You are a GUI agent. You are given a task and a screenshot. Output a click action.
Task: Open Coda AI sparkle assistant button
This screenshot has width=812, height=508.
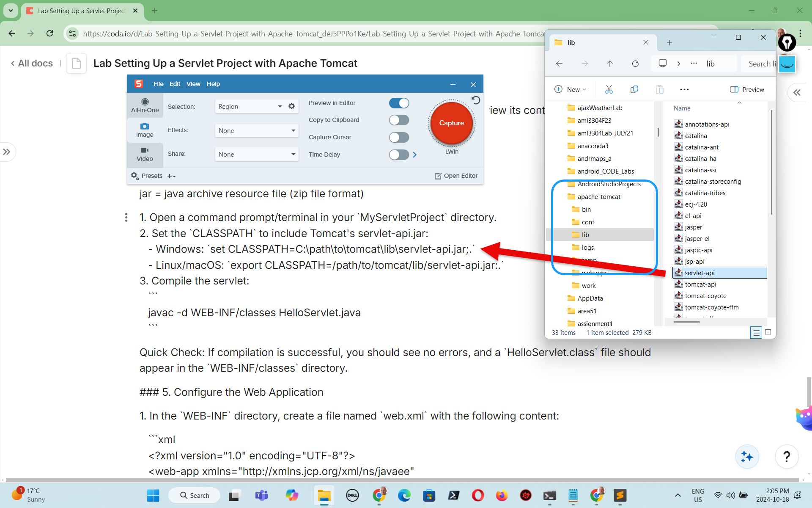747,457
